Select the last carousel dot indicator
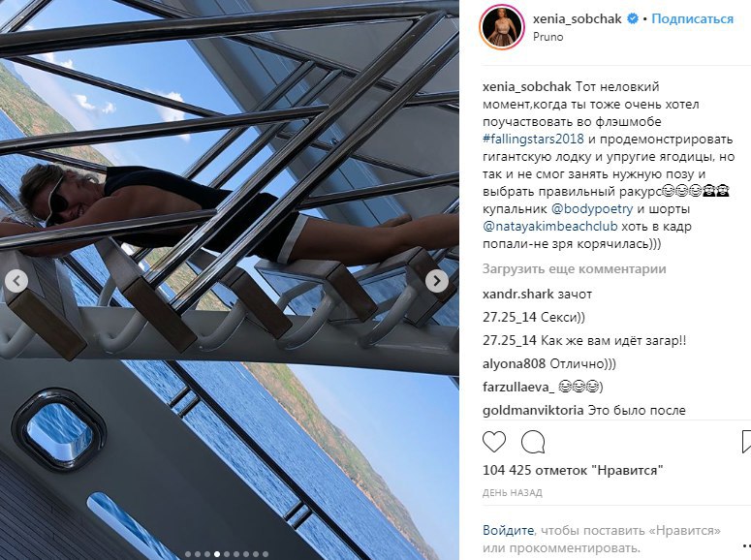The image size is (751, 560). pyautogui.click(x=266, y=554)
